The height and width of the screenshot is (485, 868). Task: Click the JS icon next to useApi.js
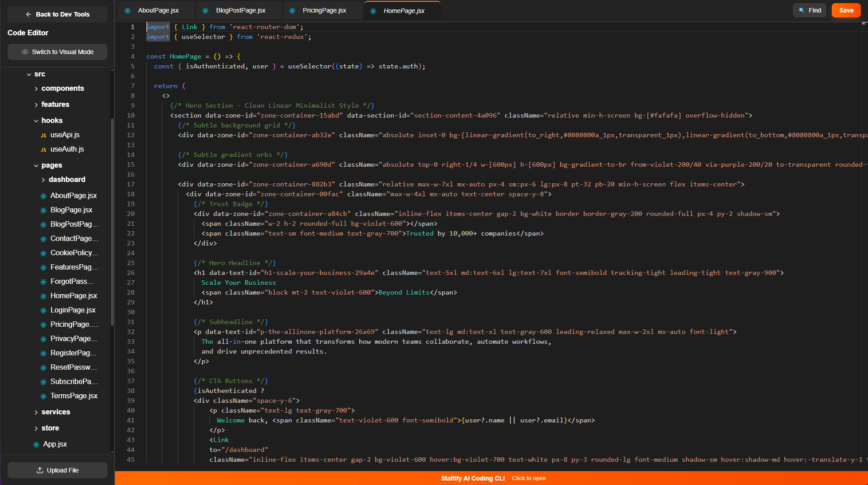43,135
